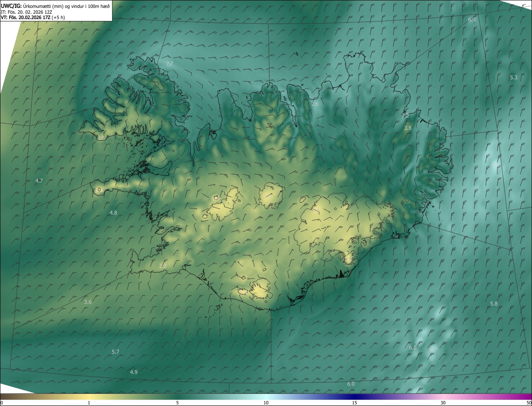The width and height of the screenshot is (532, 406).
Task: Click the 7.2 value label on the map
Action: pos(405,115)
